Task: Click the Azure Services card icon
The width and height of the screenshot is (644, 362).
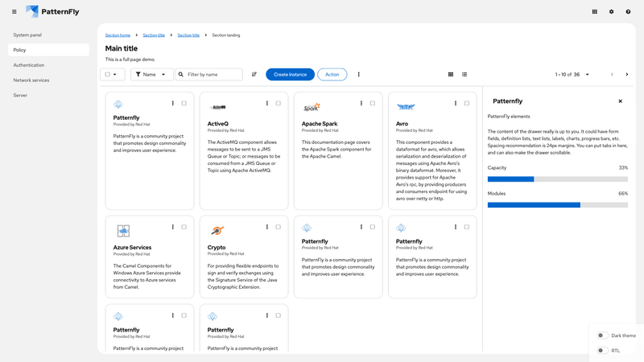Action: (x=123, y=231)
